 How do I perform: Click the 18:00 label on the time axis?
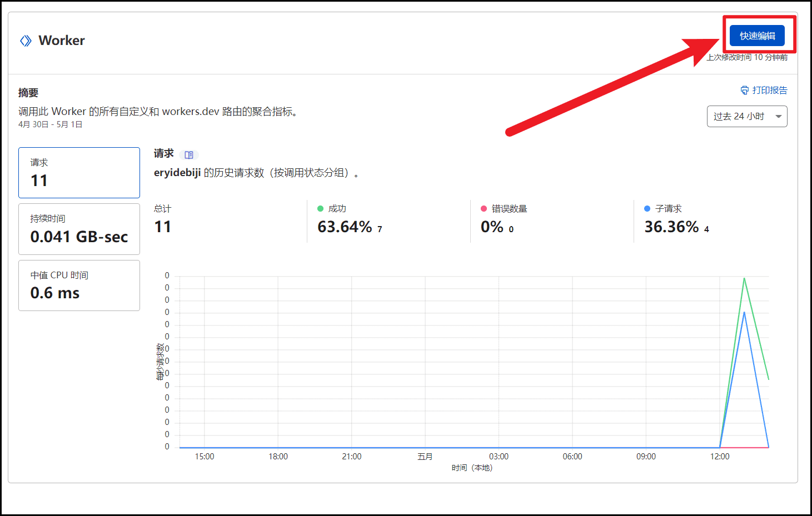point(278,457)
